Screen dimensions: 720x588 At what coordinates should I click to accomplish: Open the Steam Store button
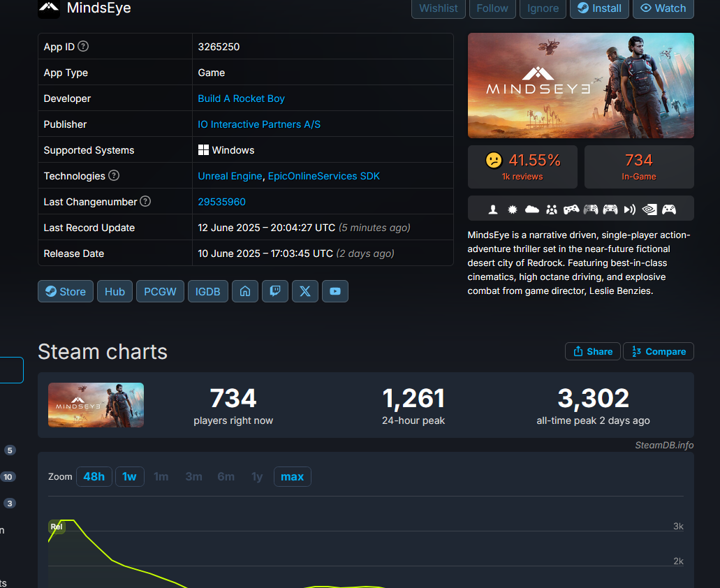click(x=66, y=291)
